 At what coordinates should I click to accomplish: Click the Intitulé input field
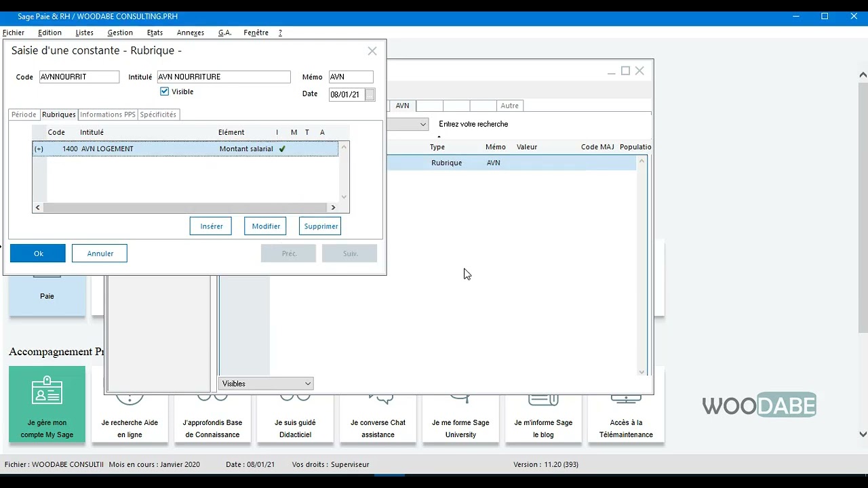(224, 77)
